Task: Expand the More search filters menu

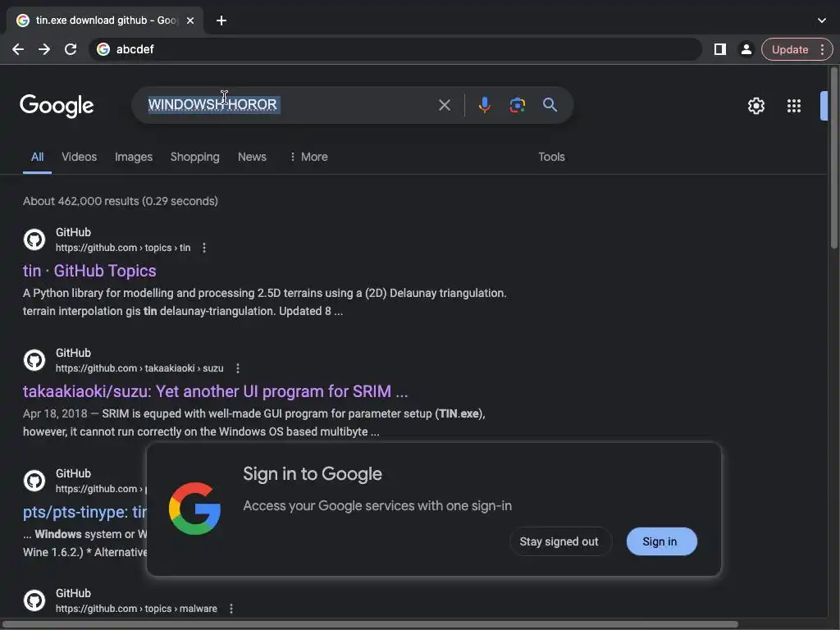Action: pos(308,157)
